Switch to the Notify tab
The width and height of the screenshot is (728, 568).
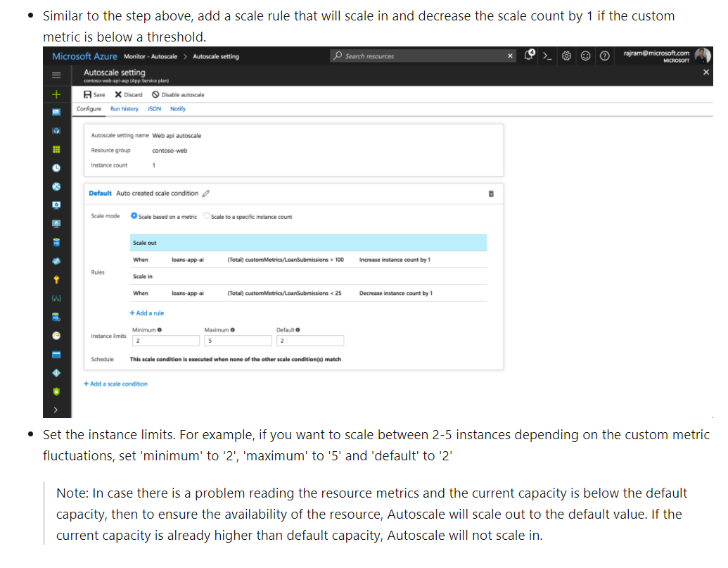coord(178,108)
